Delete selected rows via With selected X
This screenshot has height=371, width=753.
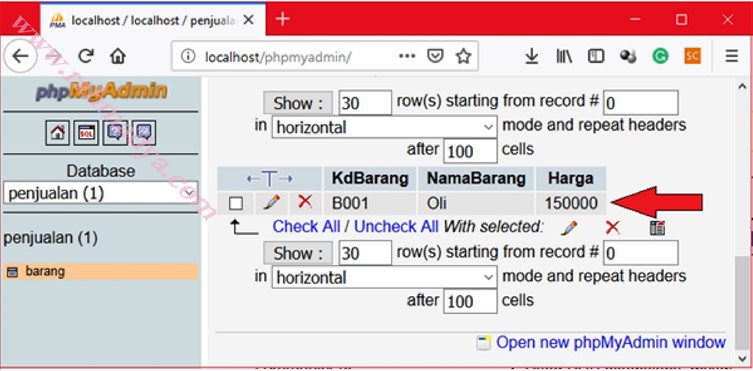[x=613, y=227]
